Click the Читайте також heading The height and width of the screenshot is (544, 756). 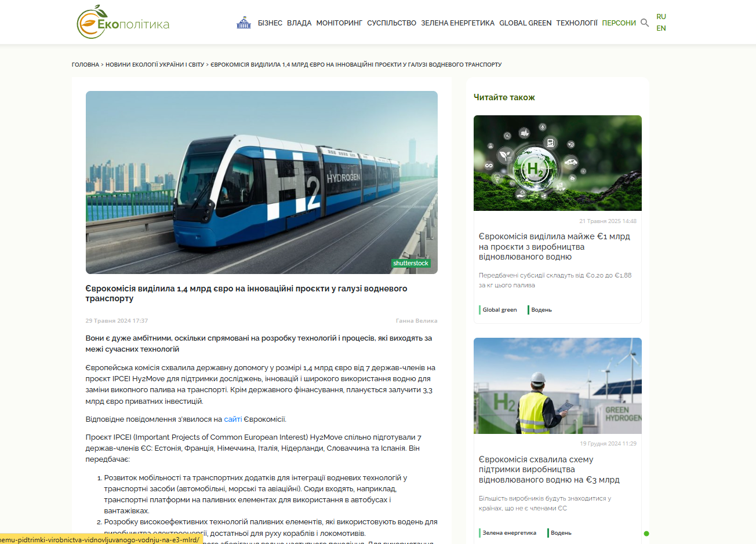point(504,97)
